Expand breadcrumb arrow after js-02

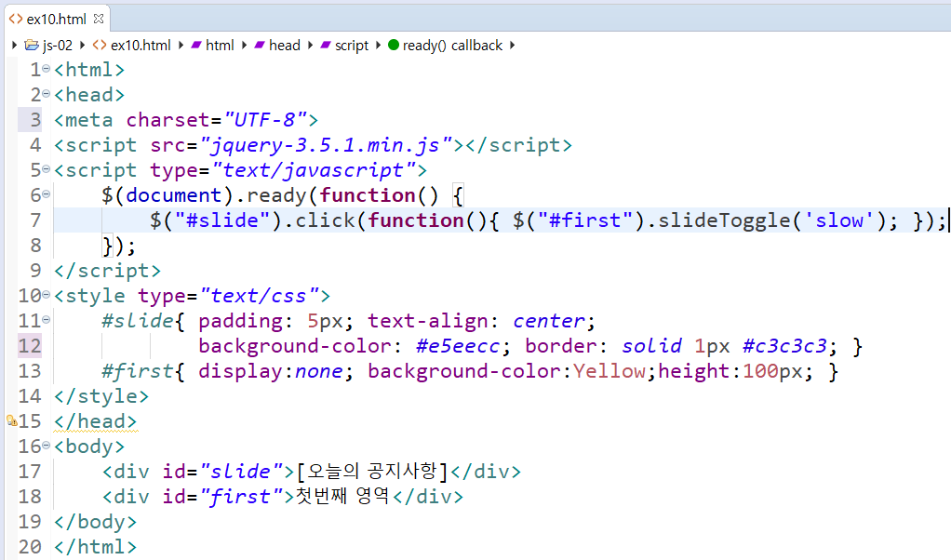click(x=83, y=46)
